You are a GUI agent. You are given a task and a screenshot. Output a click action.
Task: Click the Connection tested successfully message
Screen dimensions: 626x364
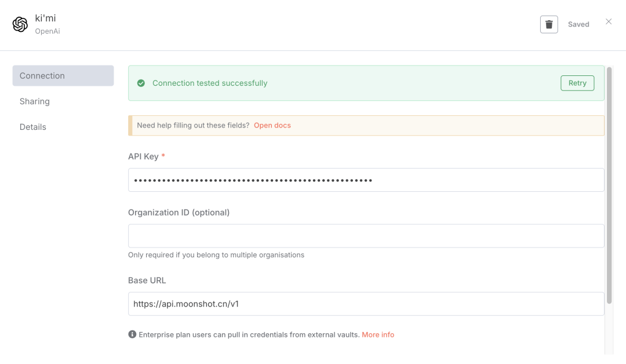[x=210, y=83]
